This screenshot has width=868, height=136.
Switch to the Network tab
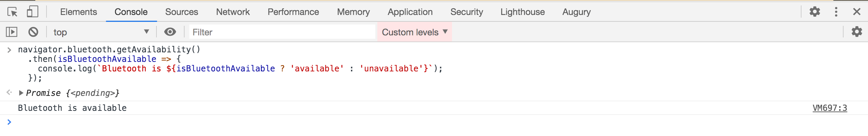coord(233,12)
